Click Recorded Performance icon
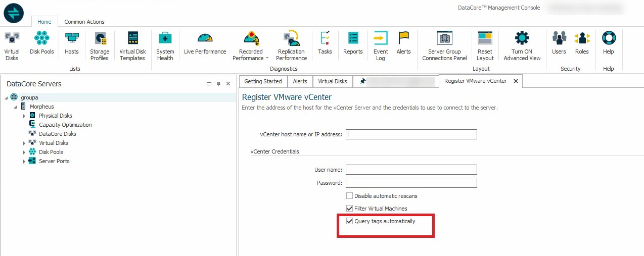This screenshot has height=256, width=644. [251, 38]
